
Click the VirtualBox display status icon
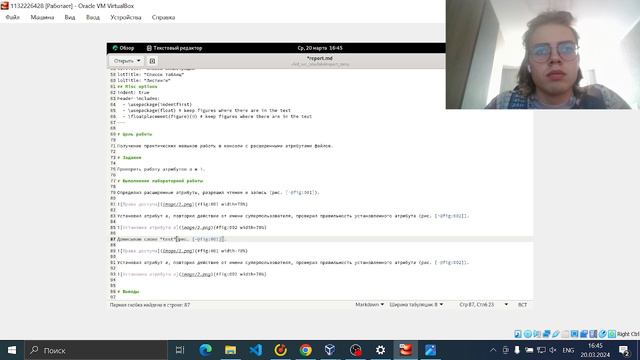(x=574, y=334)
